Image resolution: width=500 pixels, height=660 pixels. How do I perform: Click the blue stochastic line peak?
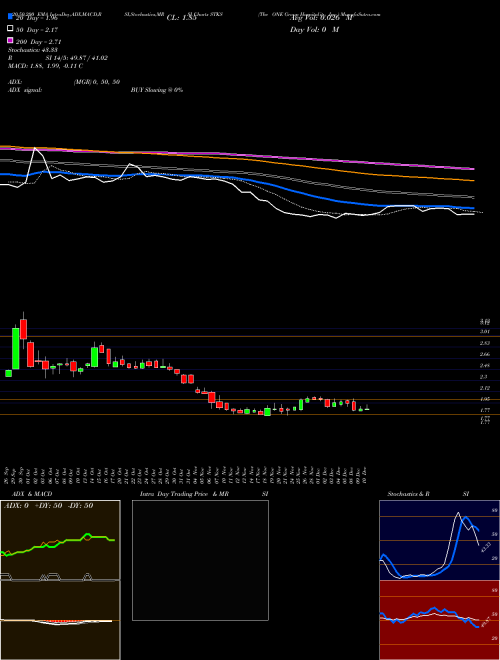pos(466,519)
